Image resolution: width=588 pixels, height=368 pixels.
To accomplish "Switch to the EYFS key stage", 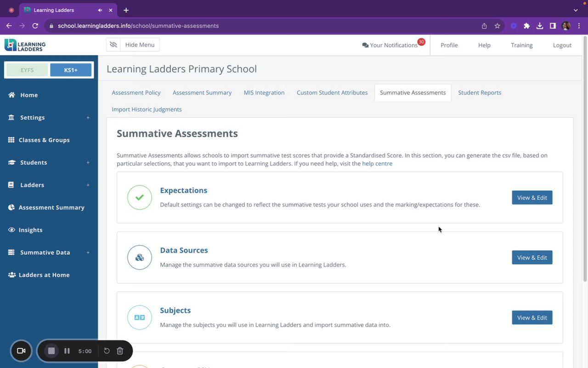I will point(27,70).
